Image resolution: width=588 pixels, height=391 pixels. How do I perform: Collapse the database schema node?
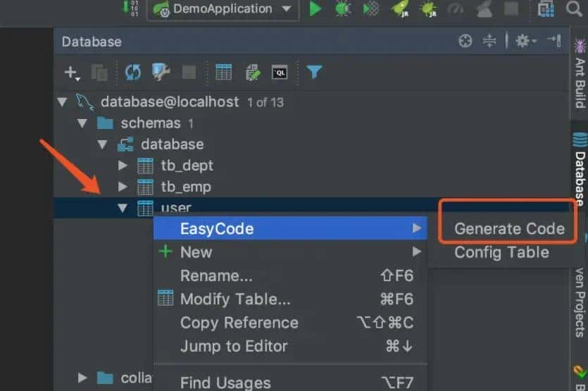(x=102, y=144)
